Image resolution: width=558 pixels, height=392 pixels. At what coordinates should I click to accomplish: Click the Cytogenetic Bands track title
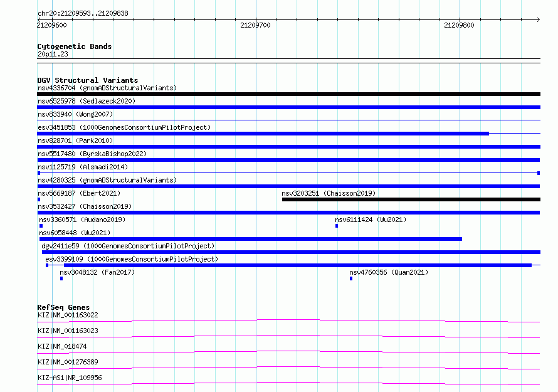click(75, 46)
